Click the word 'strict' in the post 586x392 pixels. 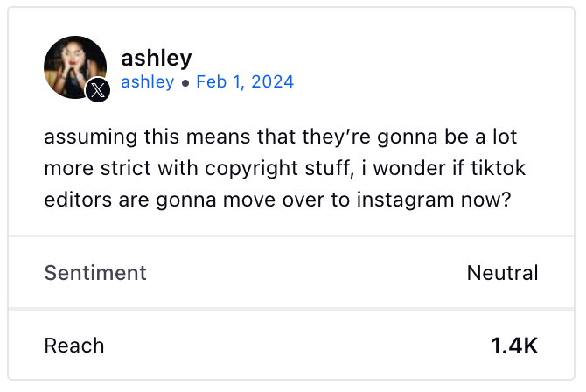tap(126, 168)
